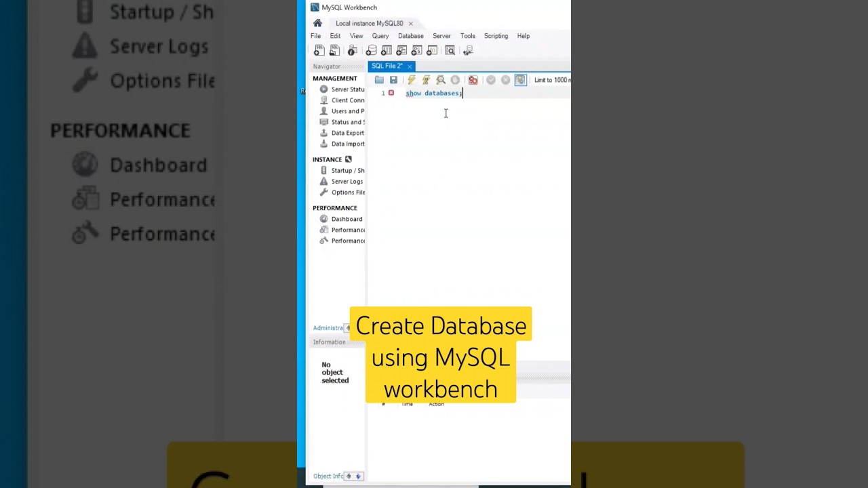868x488 pixels.
Task: Save the script with the floppy icon
Action: tap(393, 80)
